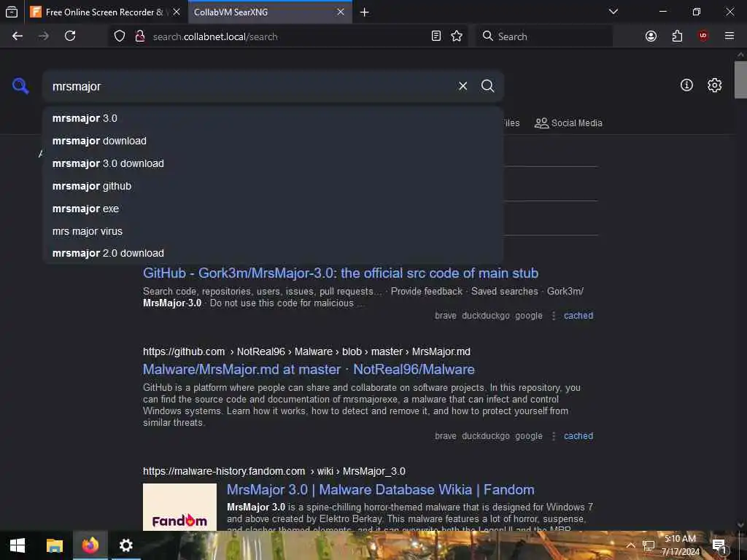The width and height of the screenshot is (747, 560).
Task: Open Windows notification center
Action: (719, 545)
